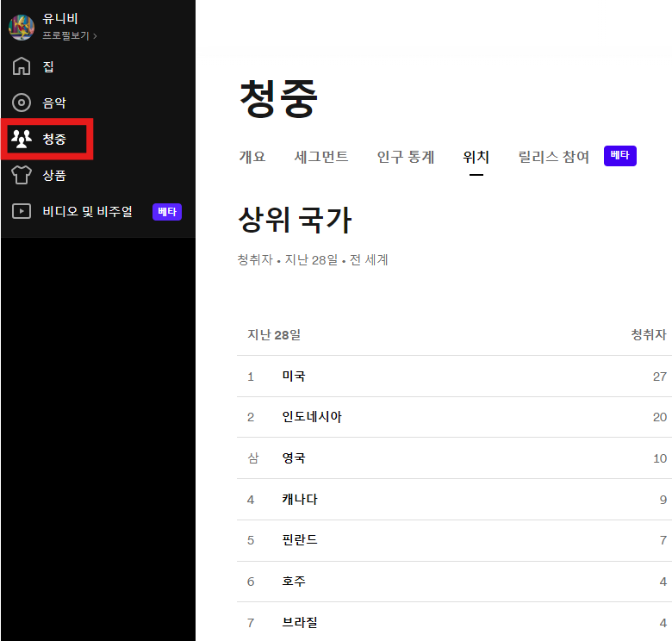This screenshot has width=672, height=641.
Task: Open the 상품 sidebar menu
Action: [54, 175]
